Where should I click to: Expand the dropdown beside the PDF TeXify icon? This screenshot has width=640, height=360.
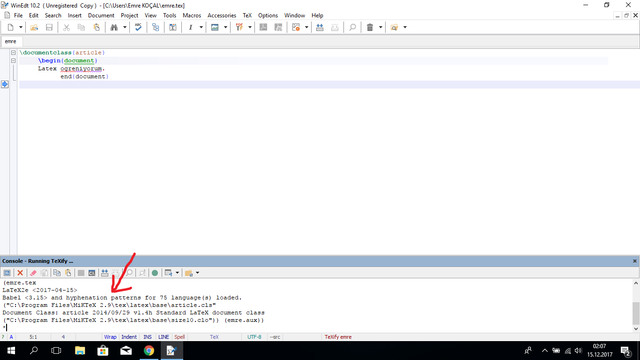coord(250,27)
